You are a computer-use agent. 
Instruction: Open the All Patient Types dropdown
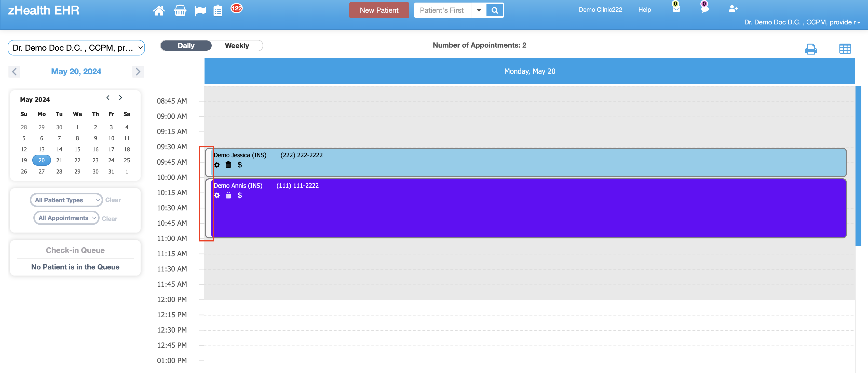pos(66,200)
